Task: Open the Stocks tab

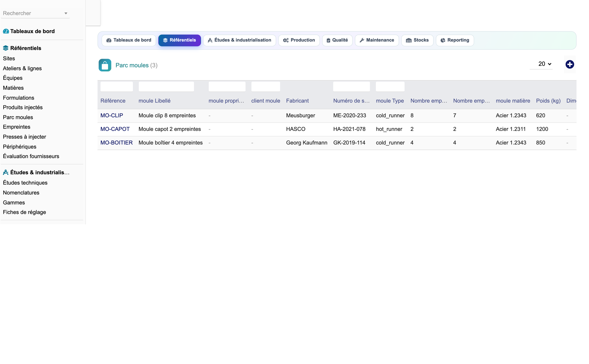Action: coord(417,40)
